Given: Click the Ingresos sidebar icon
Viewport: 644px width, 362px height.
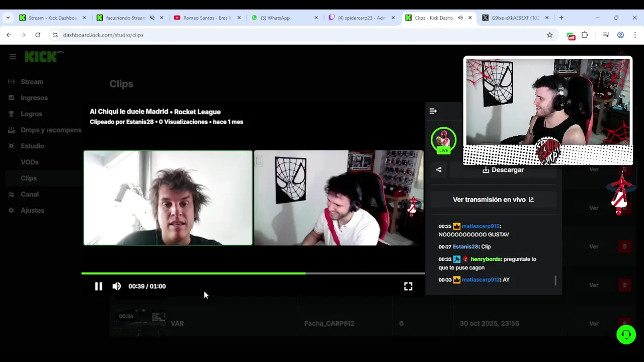Looking at the screenshot, I should point(11,98).
